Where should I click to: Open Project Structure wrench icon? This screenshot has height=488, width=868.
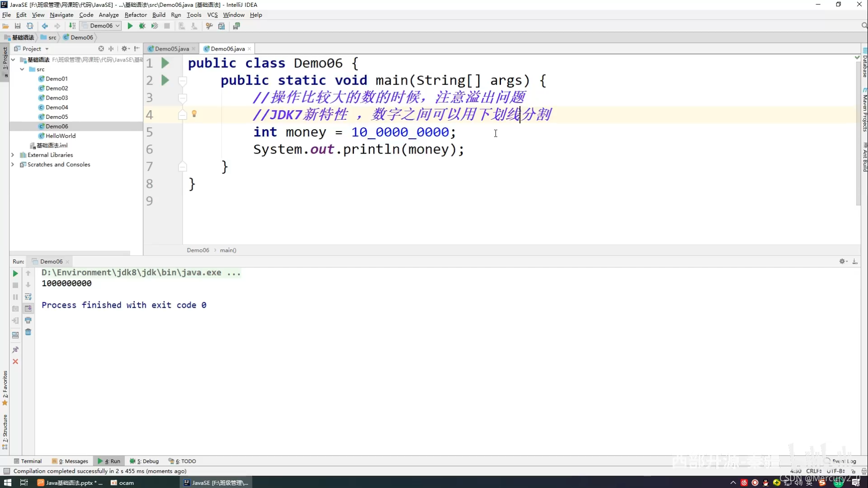(209, 26)
